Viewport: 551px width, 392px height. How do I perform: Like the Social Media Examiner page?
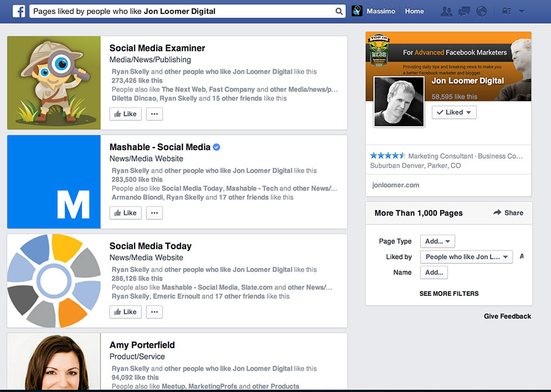coord(126,114)
